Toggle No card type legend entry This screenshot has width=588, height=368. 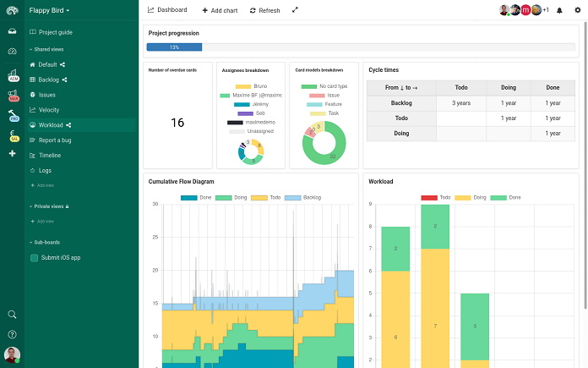click(324, 86)
